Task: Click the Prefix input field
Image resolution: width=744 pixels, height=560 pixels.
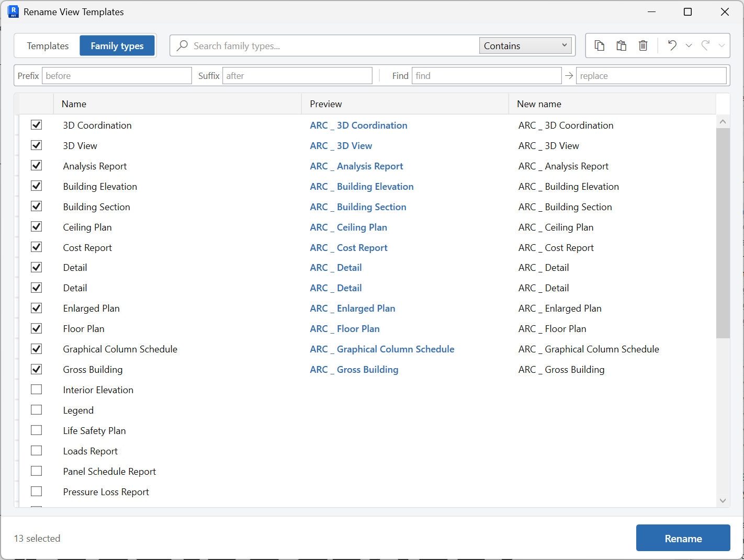Action: tap(117, 76)
